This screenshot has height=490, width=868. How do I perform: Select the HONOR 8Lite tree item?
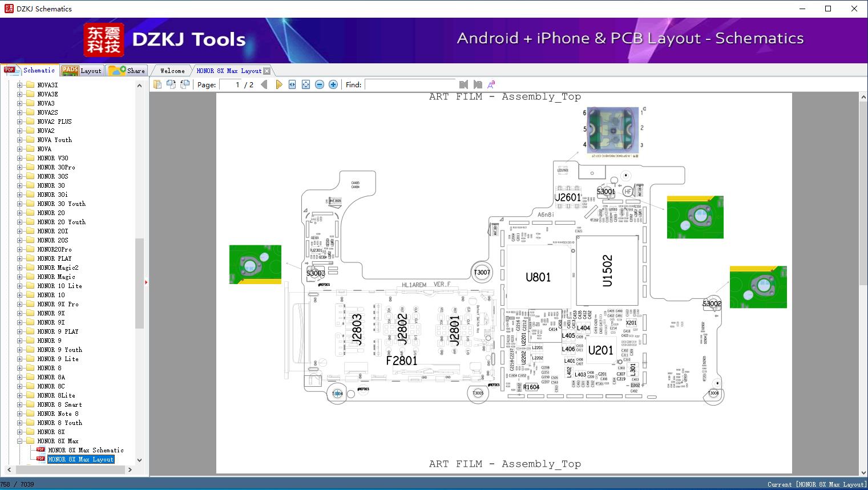pos(56,395)
